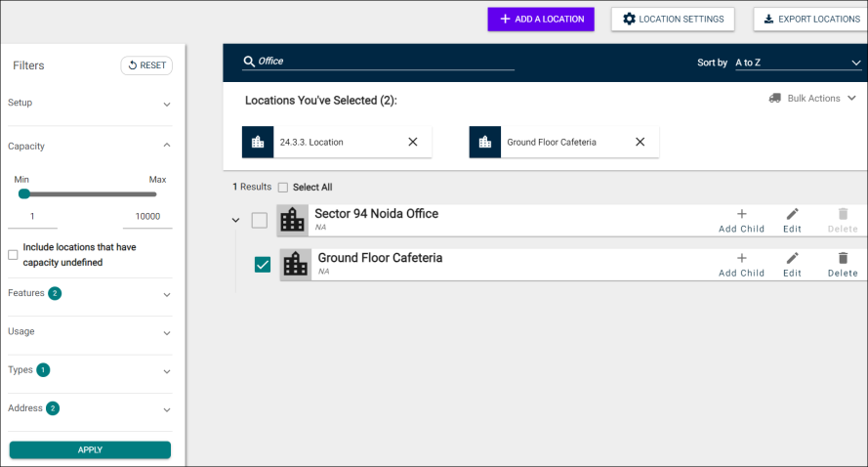Remove Ground Floor Cafeteria chip from selection

coord(640,142)
